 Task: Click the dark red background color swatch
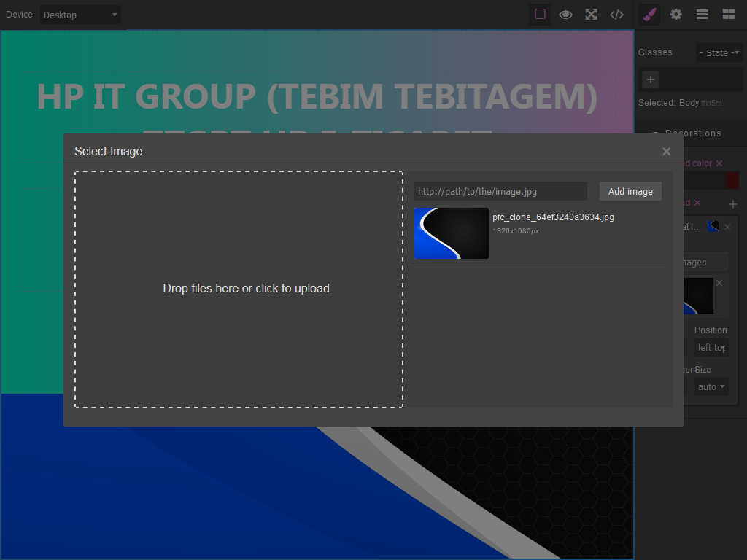[x=732, y=181]
